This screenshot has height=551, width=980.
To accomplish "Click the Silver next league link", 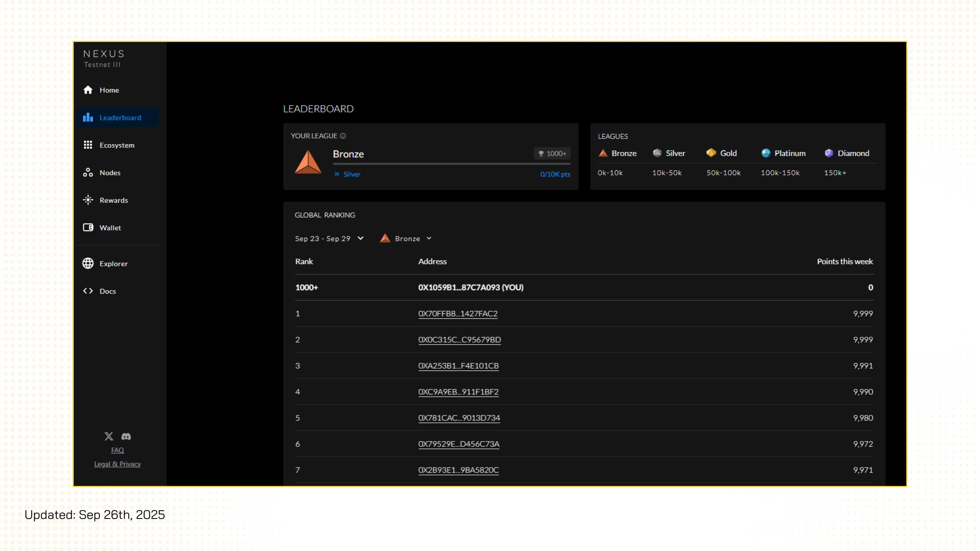I will [351, 174].
